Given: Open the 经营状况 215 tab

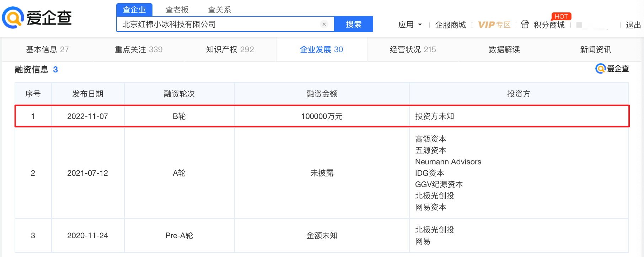Looking at the screenshot, I should pyautogui.click(x=413, y=49).
